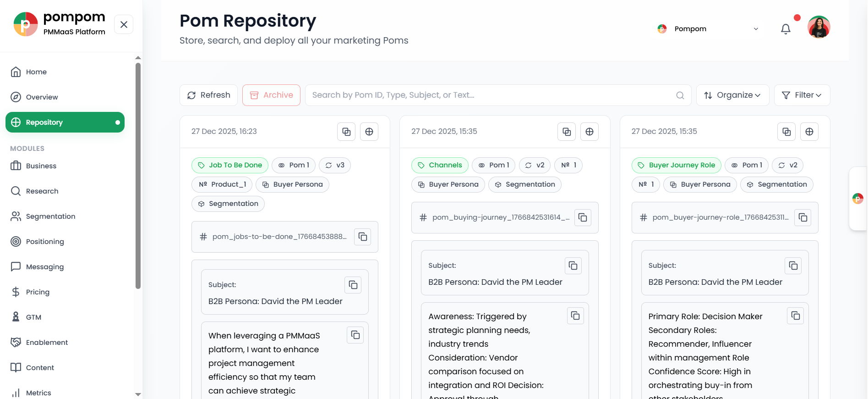Screen dimensions: 868x399
Task: Open notifications with the bell icon
Action: pyautogui.click(x=786, y=29)
